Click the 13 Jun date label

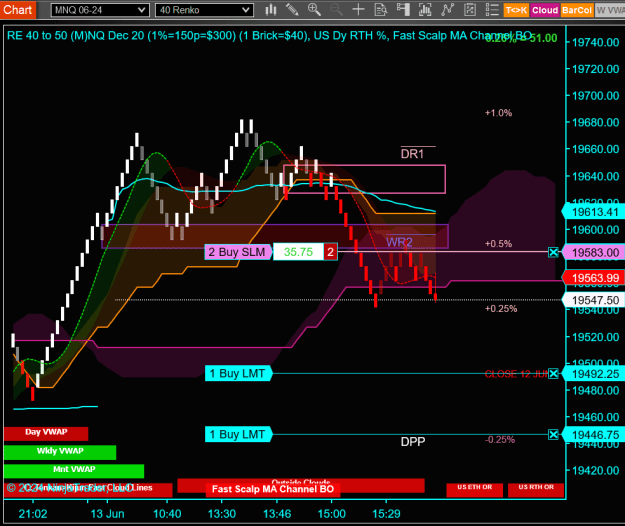coord(107,514)
